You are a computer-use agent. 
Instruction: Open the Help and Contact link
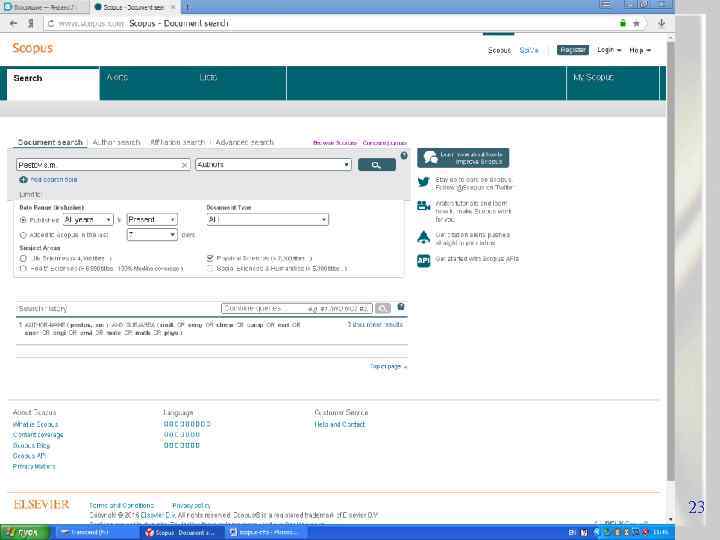340,425
